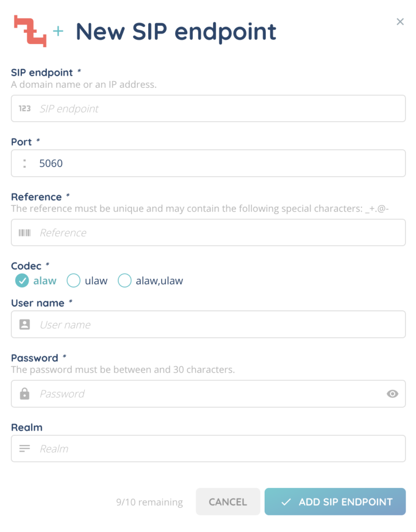Click the person icon in User name field
Viewport: 416px width, 532px height.
pyautogui.click(x=24, y=324)
